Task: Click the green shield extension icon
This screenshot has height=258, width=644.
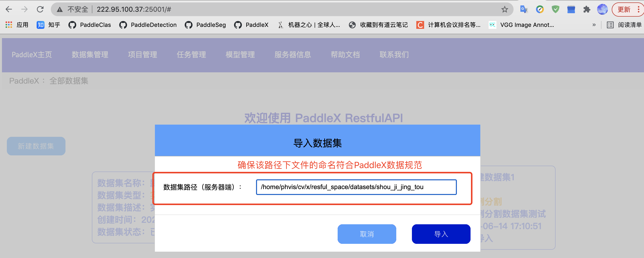Action: 555,10
